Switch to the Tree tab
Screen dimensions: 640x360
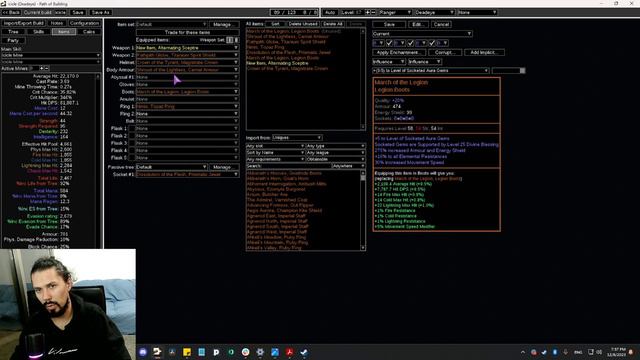point(13,31)
